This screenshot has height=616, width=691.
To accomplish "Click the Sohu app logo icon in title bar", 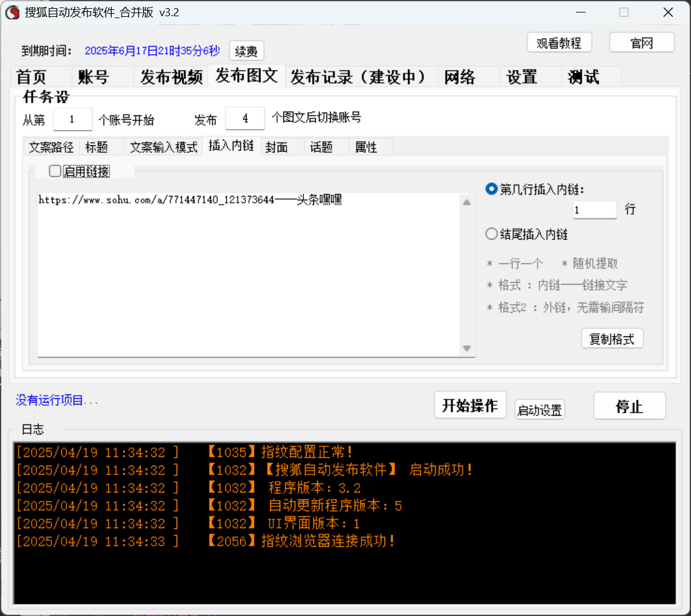I will [12, 12].
